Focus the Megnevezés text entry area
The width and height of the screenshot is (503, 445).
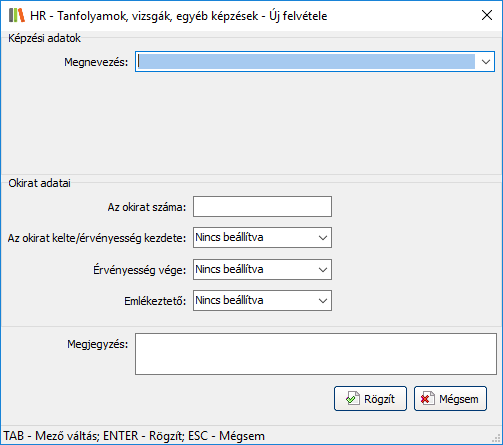[x=306, y=62]
